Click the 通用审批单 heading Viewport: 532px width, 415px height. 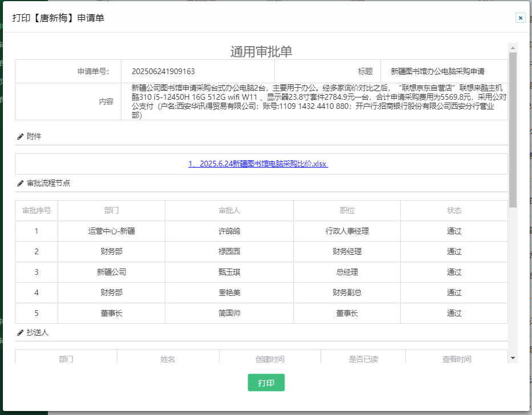261,51
